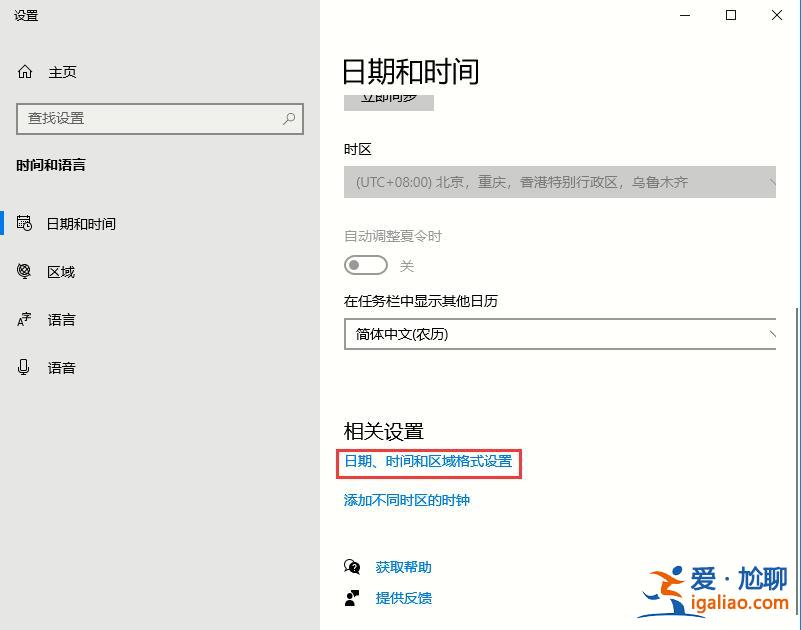Viewport: 801px width, 630px height.
Task: Click inside the 查找设置 search field
Action: point(150,119)
